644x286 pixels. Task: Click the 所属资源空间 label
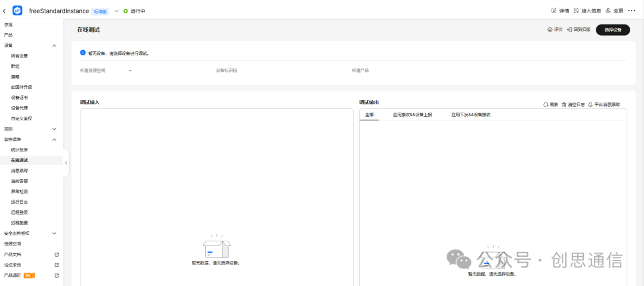coord(92,70)
